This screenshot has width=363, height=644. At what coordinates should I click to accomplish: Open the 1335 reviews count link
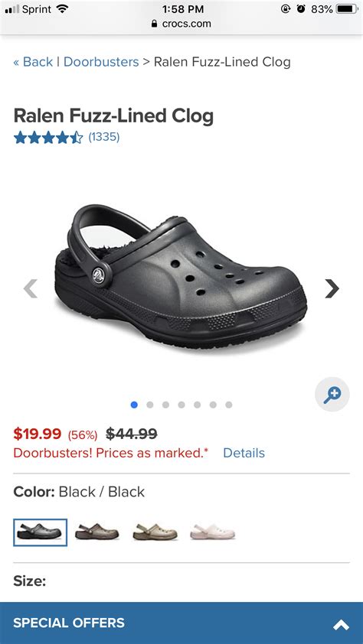(104, 137)
